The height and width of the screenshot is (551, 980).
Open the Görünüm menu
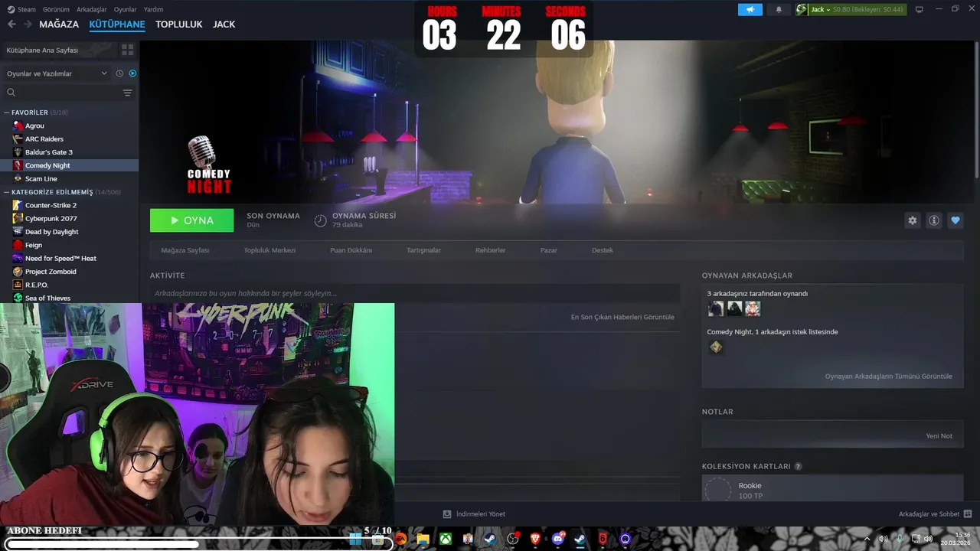[x=56, y=9]
